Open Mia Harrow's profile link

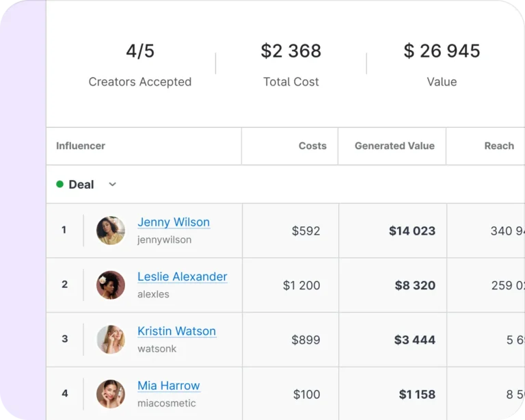click(169, 386)
